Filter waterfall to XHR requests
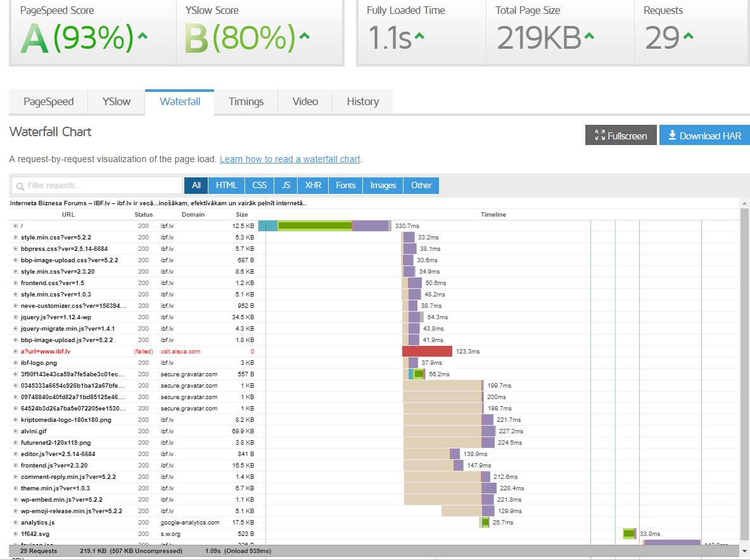750x560 pixels. pos(313,186)
